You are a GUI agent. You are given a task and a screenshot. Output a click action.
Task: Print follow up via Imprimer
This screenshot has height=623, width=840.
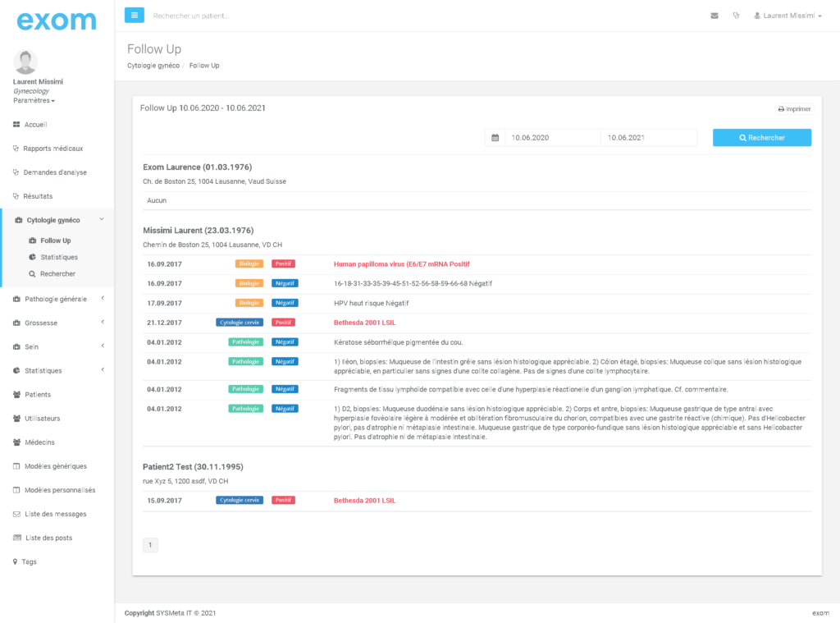(x=794, y=109)
